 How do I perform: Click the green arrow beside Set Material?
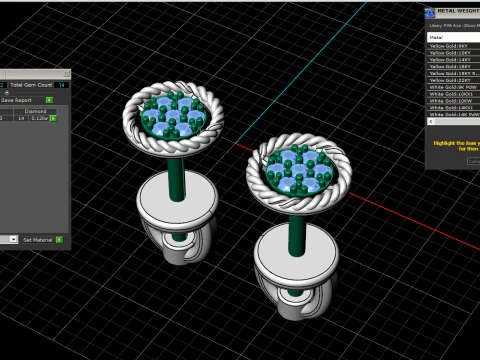coord(59,240)
